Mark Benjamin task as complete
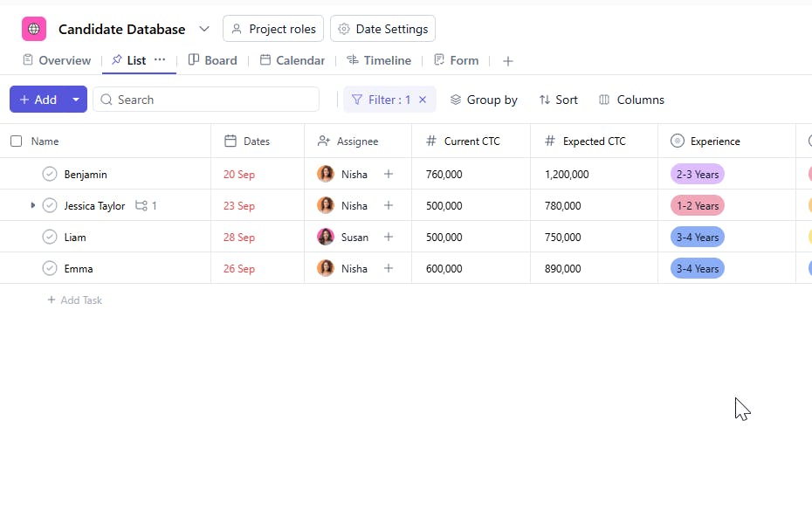 click(50, 175)
